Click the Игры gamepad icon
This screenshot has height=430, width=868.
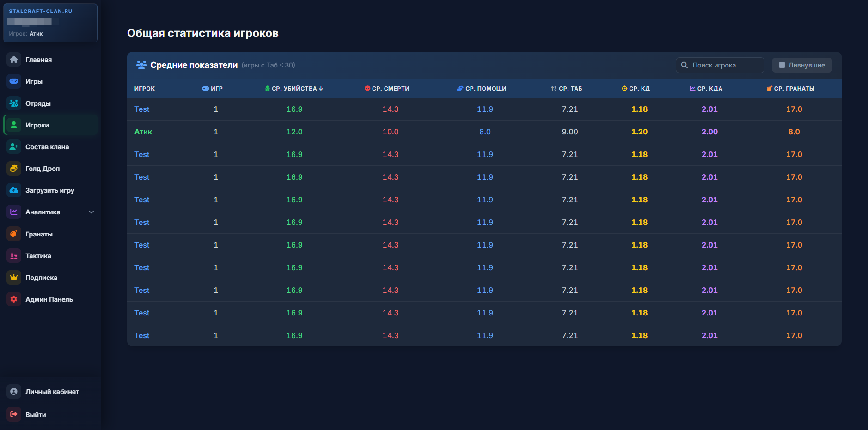pyautogui.click(x=14, y=81)
